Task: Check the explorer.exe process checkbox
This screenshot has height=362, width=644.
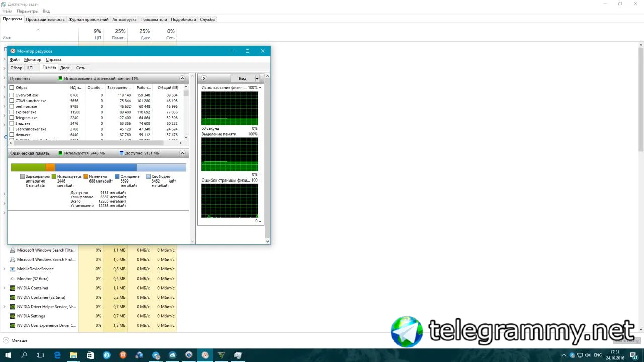Action: (x=12, y=112)
